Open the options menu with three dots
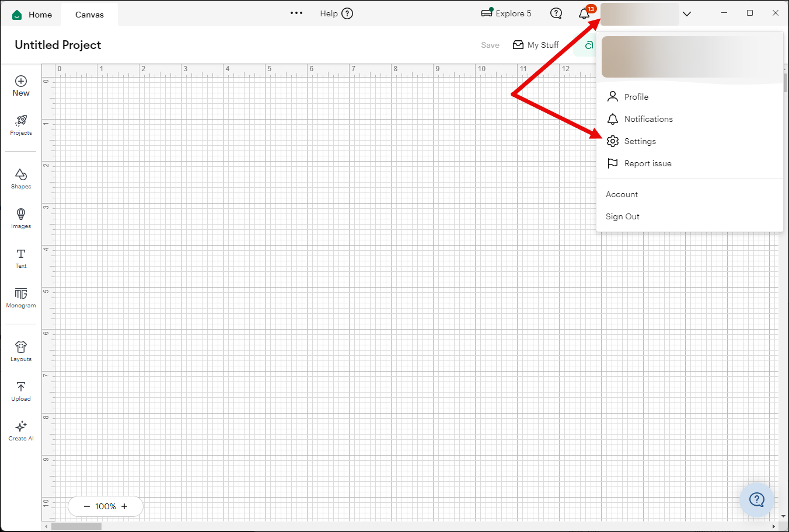The width and height of the screenshot is (789, 532). [296, 13]
